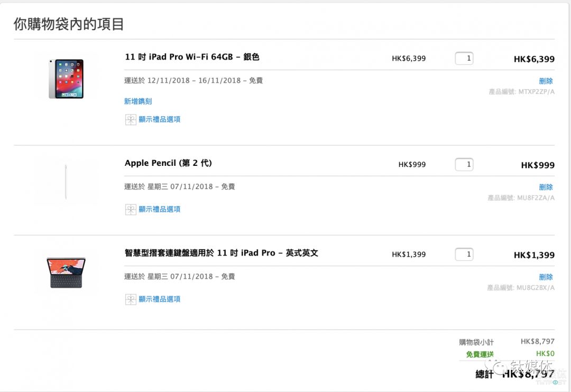Select bold line total HK$1,399

click(x=534, y=255)
